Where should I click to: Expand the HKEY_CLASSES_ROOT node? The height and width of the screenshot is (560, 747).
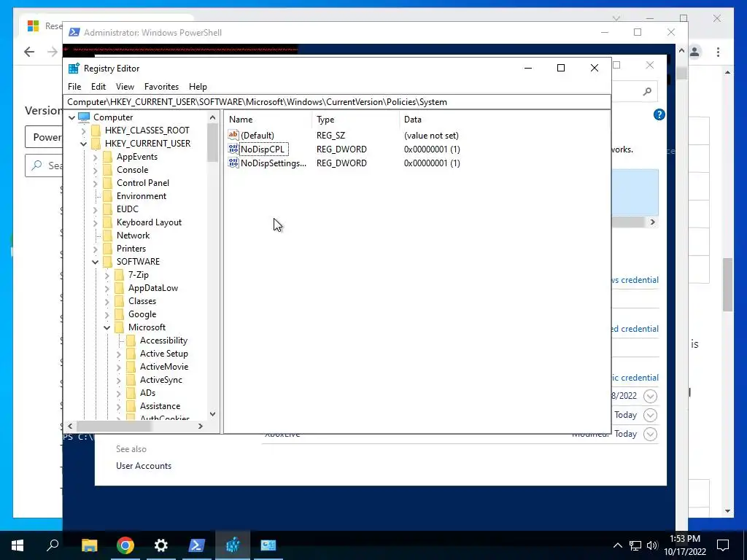point(83,131)
